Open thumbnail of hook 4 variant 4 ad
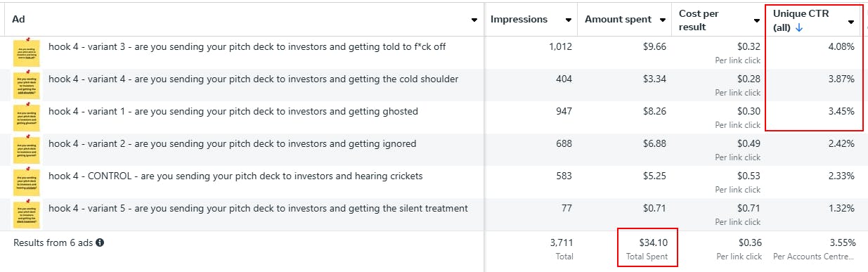Image resolution: width=868 pixels, height=272 pixels. 27,85
